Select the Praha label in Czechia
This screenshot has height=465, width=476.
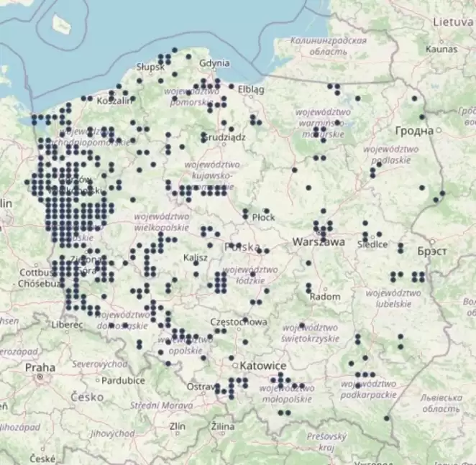(x=40, y=367)
